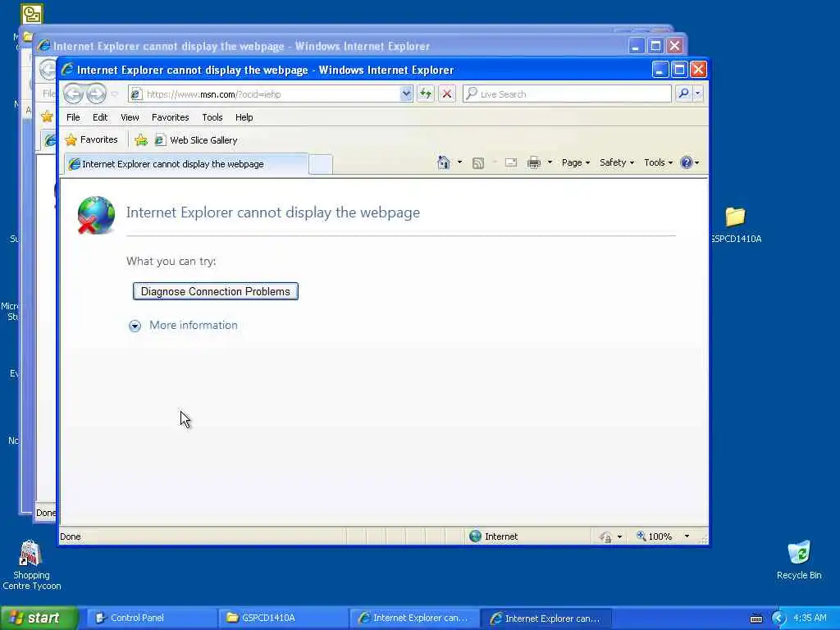The image size is (840, 630).
Task: Open the Safety command bar menu
Action: 616,162
